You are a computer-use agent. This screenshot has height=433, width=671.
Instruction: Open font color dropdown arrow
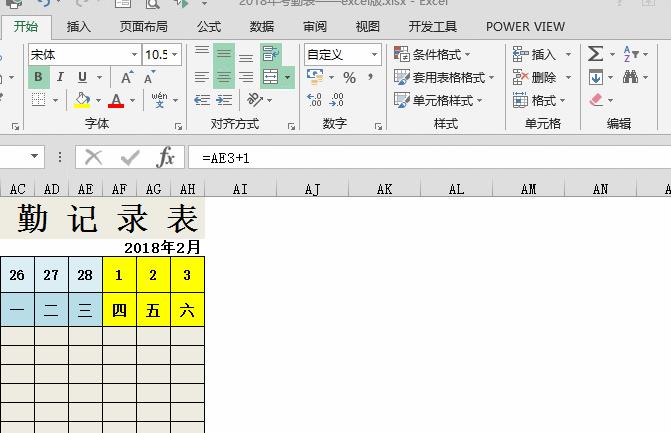[132, 101]
